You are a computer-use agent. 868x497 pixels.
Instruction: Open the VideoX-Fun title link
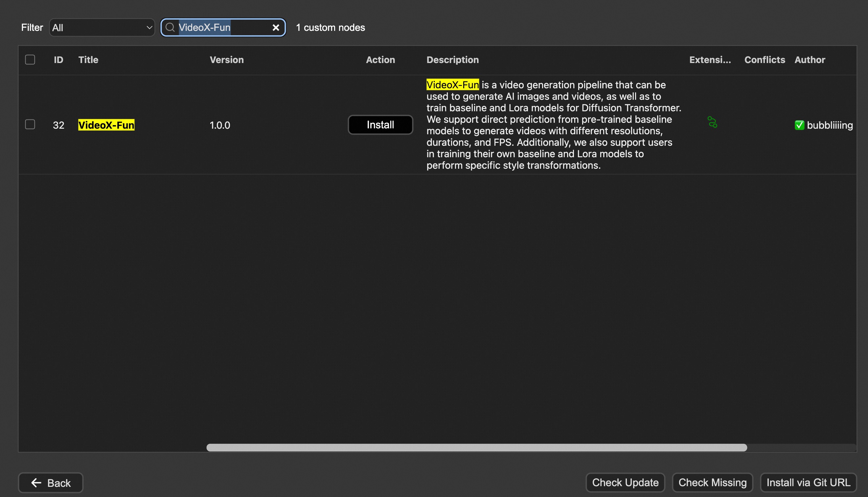pyautogui.click(x=106, y=125)
